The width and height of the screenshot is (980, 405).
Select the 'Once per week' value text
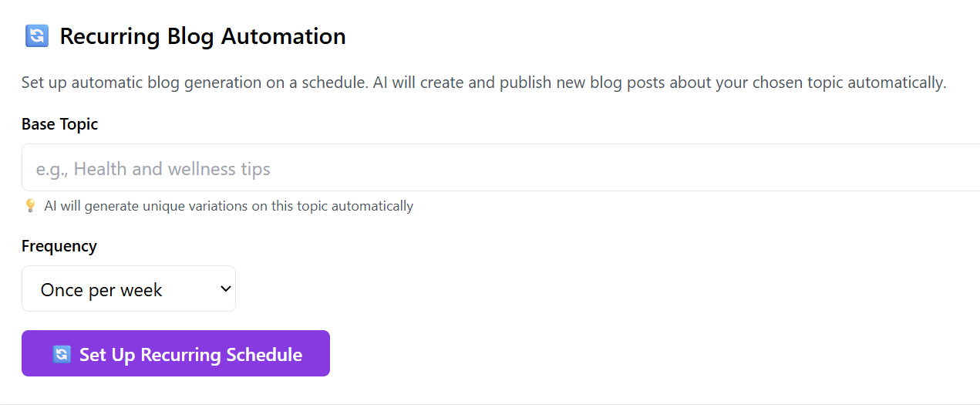tap(101, 290)
